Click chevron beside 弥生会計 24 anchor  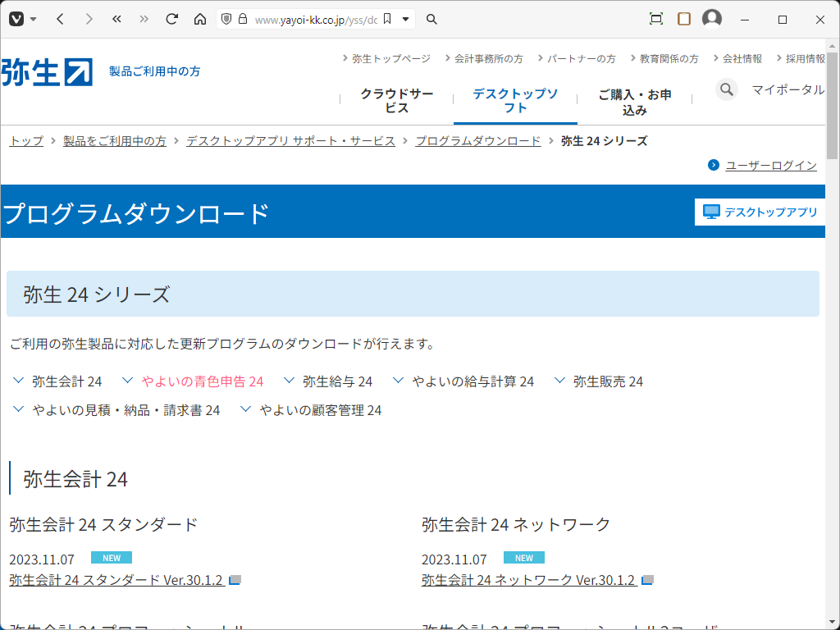[x=18, y=381]
